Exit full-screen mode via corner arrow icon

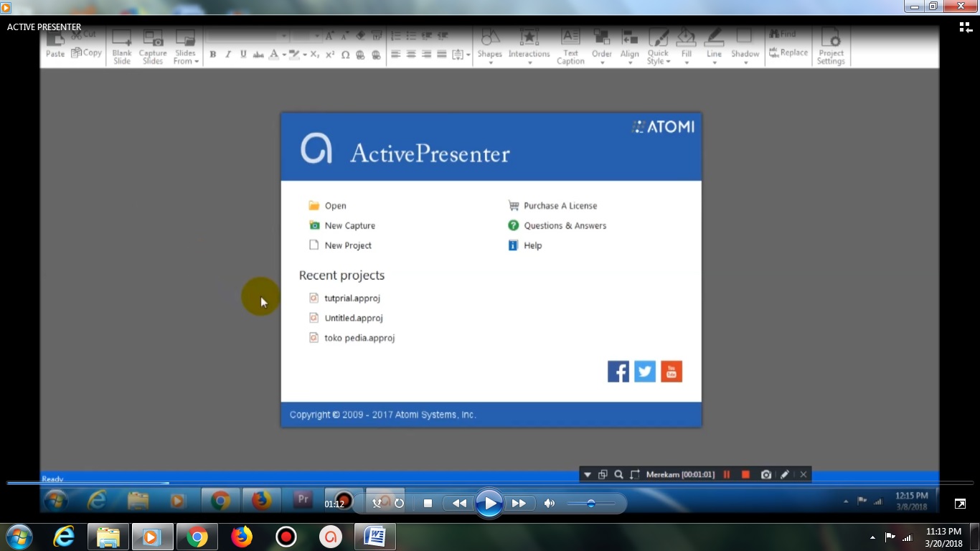pos(961,504)
